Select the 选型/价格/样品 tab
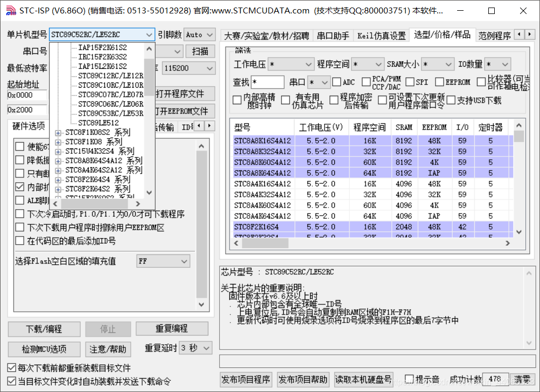Image resolution: width=540 pixels, height=392 pixels. tap(442, 35)
